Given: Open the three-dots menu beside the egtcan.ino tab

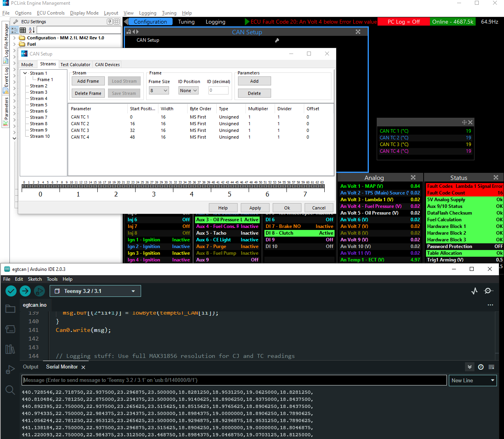Looking at the screenshot, I should pos(490,305).
